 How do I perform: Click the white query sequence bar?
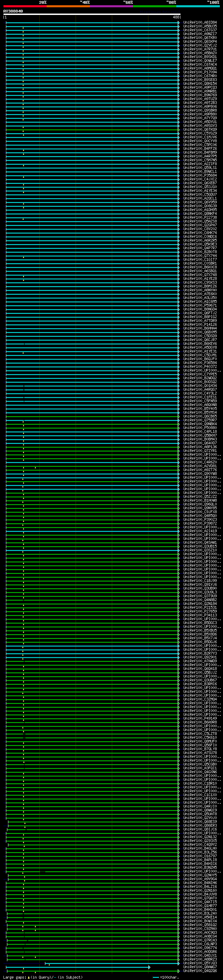point(92,15)
